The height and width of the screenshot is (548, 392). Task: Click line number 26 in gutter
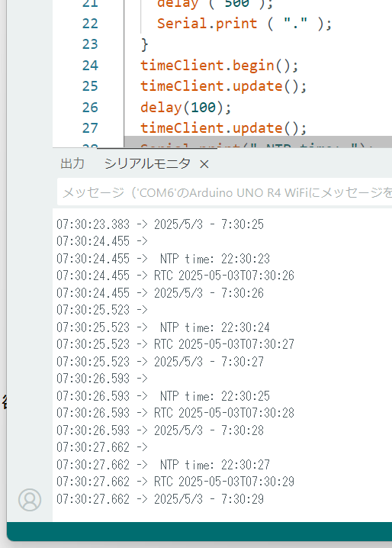[90, 108]
